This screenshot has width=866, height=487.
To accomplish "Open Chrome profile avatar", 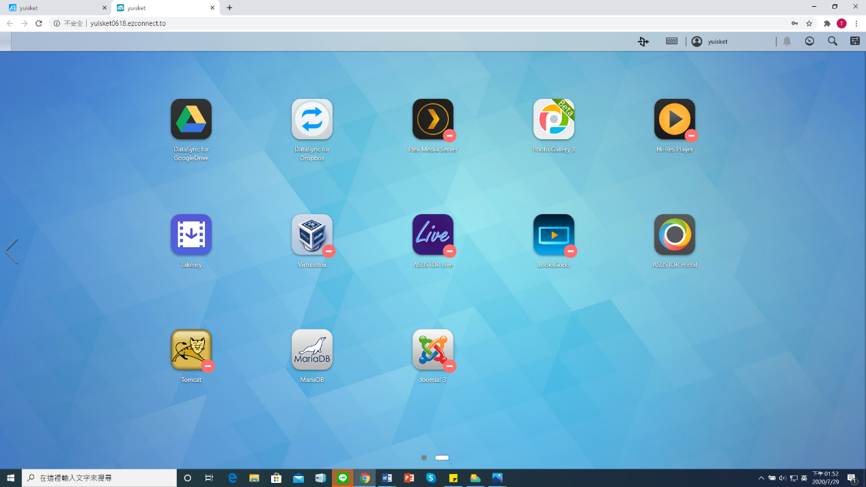I will 842,23.
